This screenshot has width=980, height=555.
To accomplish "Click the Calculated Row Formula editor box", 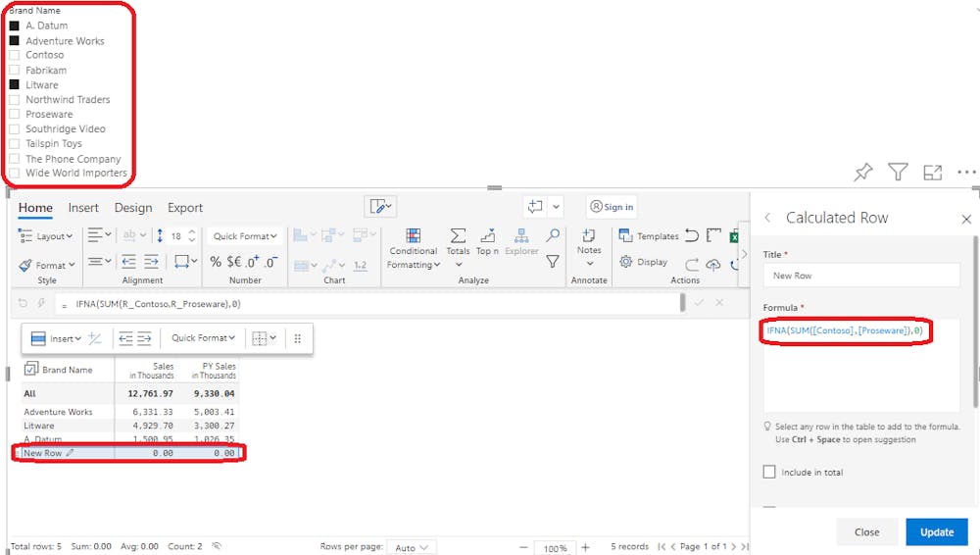I will (861, 365).
